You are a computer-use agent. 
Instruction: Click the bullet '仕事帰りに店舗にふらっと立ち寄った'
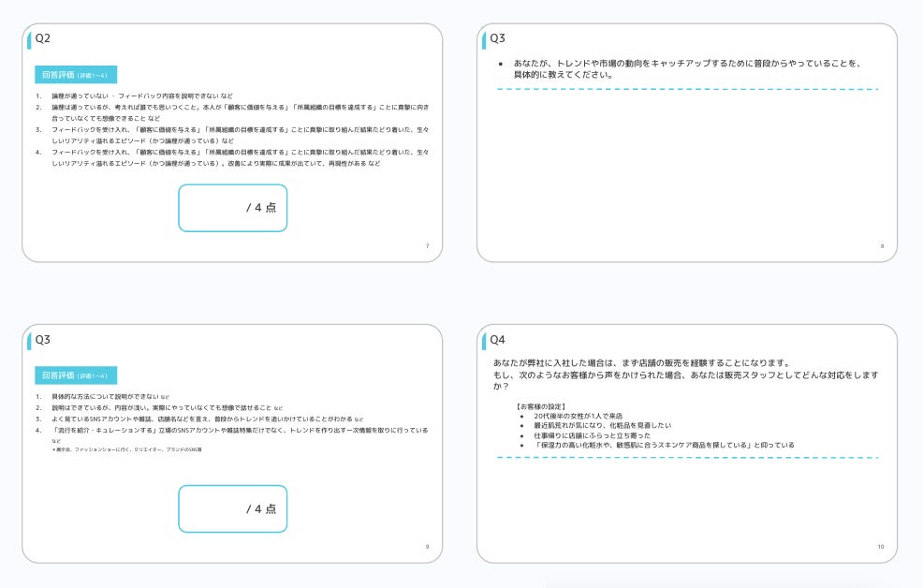coord(593,435)
